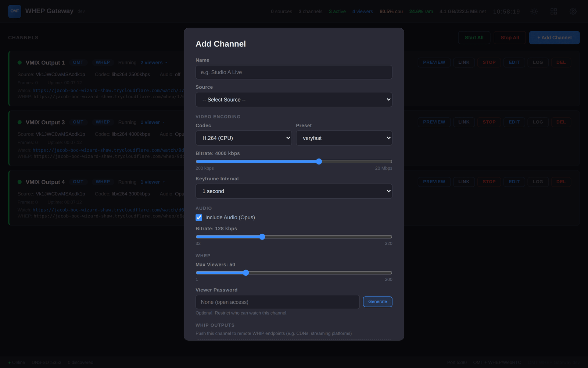Open the veryfast Preset dropdown
588x368 pixels.
344,138
